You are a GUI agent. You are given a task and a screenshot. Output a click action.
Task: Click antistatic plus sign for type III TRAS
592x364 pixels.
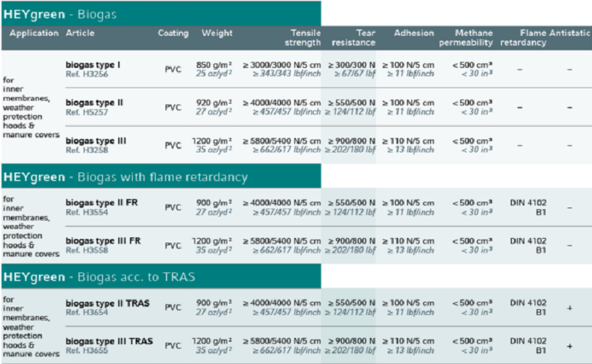pyautogui.click(x=569, y=346)
